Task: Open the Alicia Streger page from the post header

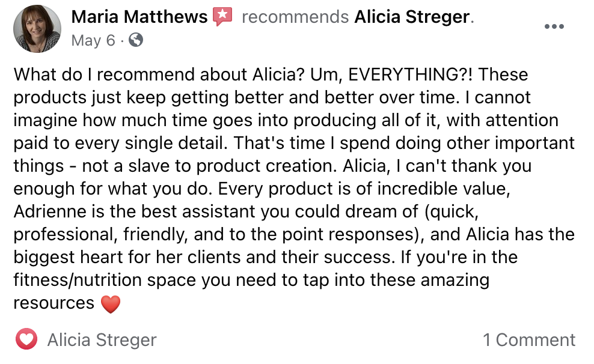Action: pos(411,17)
